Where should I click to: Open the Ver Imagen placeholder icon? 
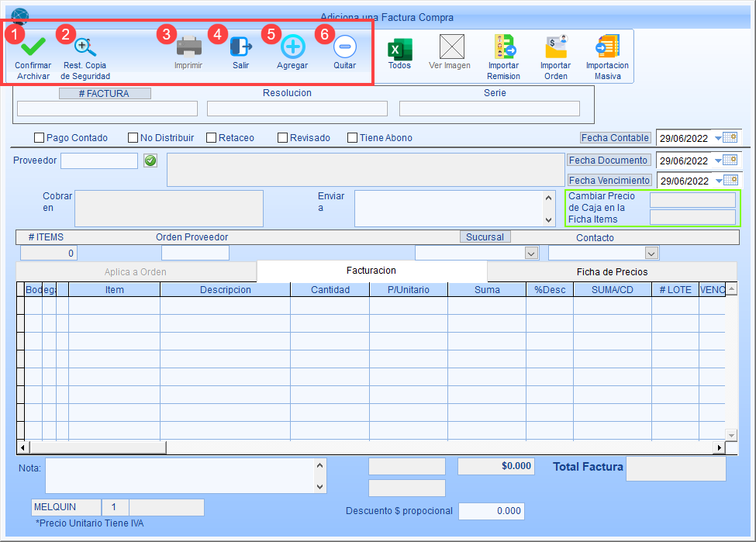point(452,47)
